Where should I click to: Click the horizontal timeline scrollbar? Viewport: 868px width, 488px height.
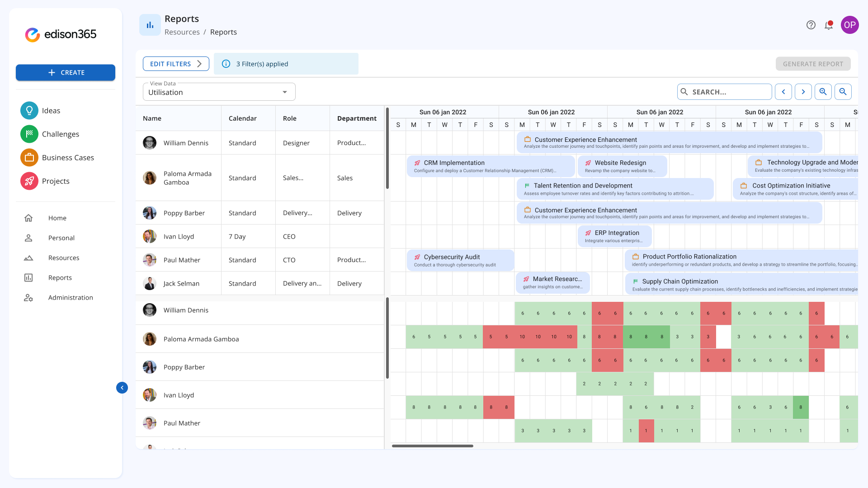tap(432, 446)
